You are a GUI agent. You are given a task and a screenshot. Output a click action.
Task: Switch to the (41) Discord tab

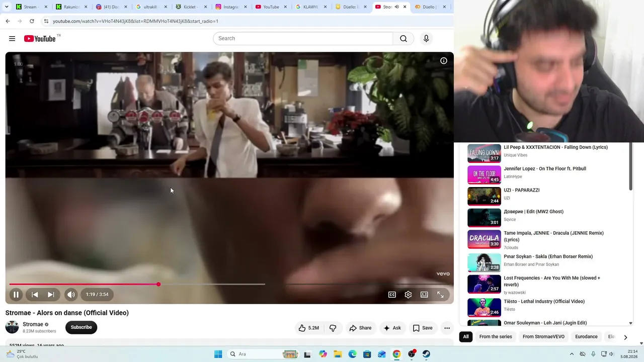click(111, 7)
